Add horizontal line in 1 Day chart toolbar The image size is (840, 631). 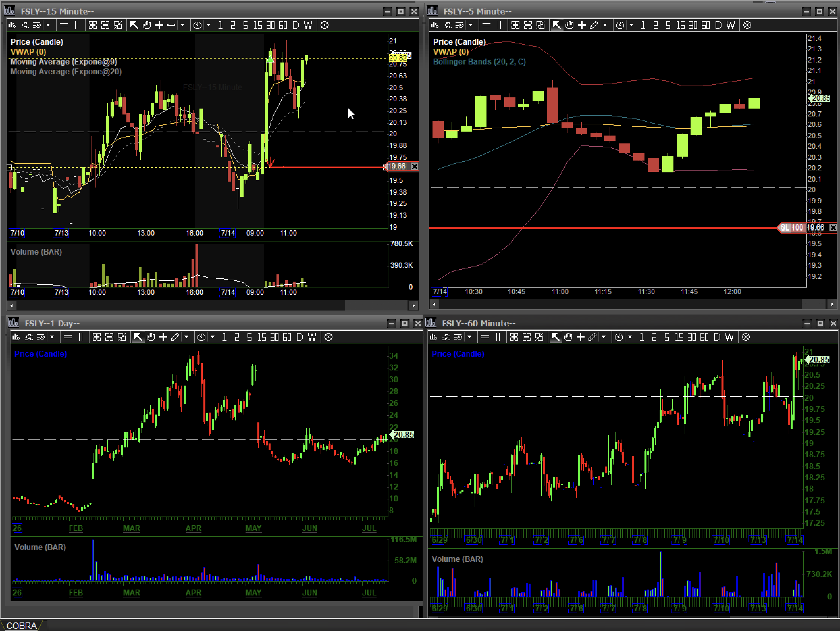(67, 337)
